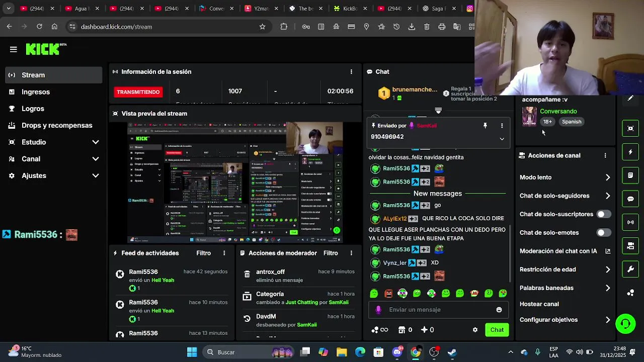
Task: Click the wrench tool icon in right rail
Action: (630, 269)
